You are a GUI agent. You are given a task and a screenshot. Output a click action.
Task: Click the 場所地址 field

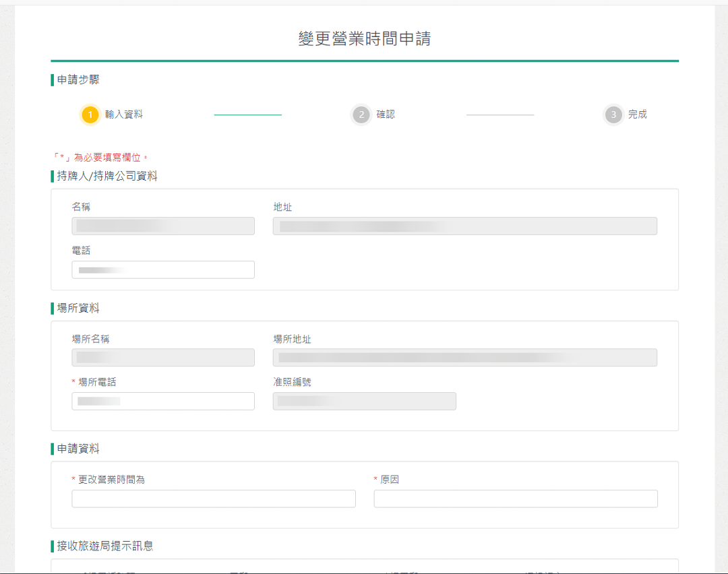(x=464, y=358)
